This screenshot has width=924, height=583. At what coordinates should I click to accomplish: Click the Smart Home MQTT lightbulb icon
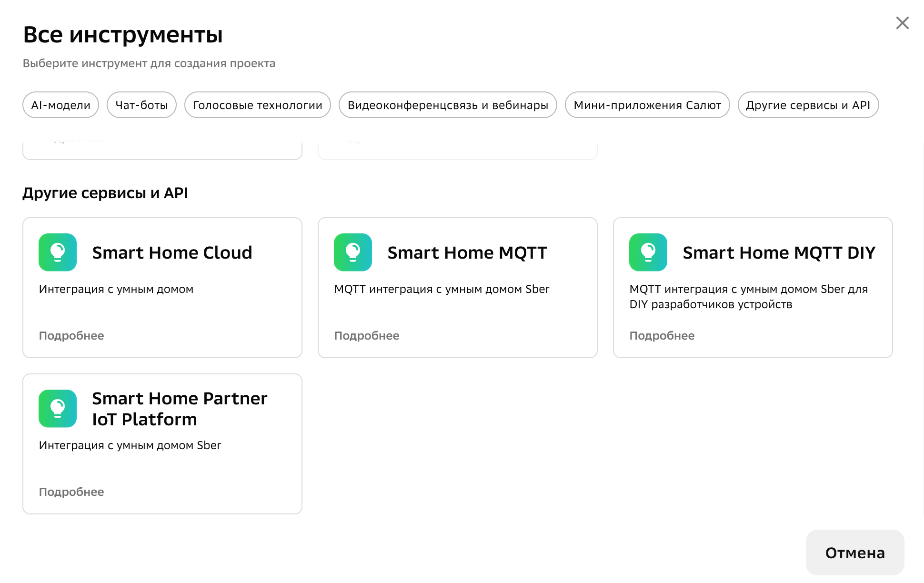[352, 252]
